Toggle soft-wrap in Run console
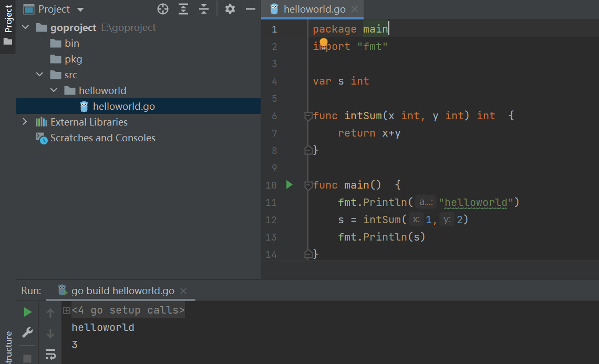The width and height of the screenshot is (599, 364). [x=50, y=355]
